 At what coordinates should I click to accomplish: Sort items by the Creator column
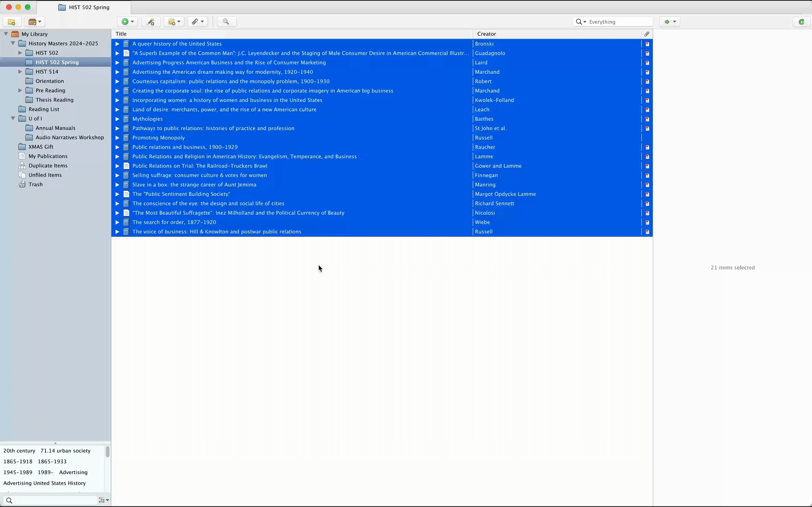point(557,34)
